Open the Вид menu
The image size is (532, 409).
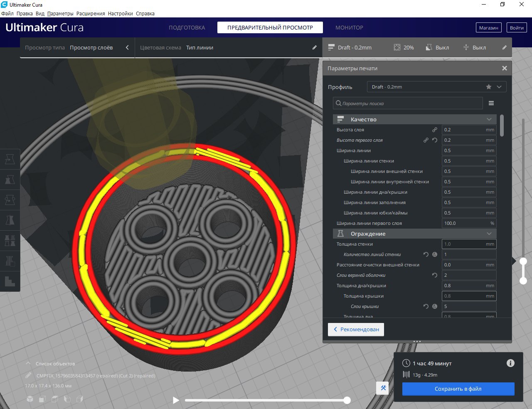[40, 13]
